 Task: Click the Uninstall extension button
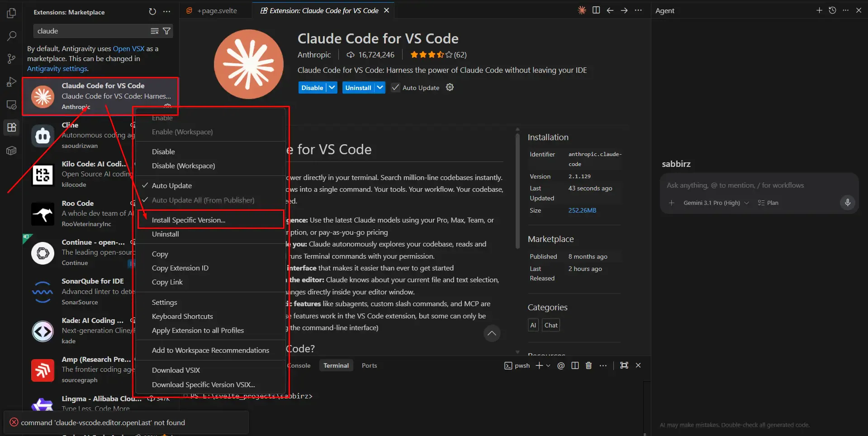pyautogui.click(x=358, y=87)
